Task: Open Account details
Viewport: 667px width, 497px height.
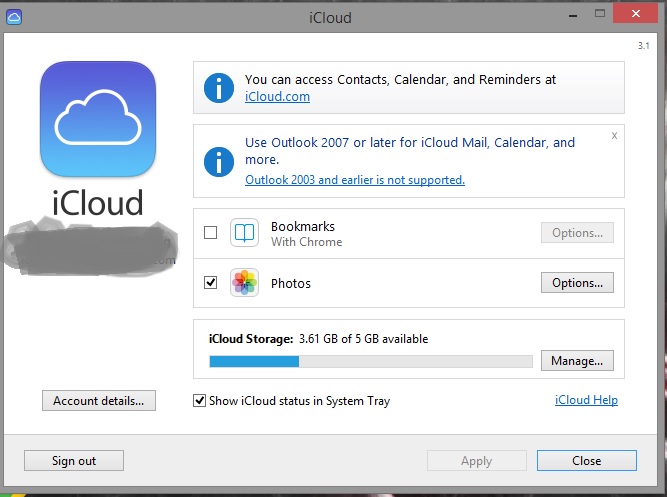Action: tap(99, 400)
